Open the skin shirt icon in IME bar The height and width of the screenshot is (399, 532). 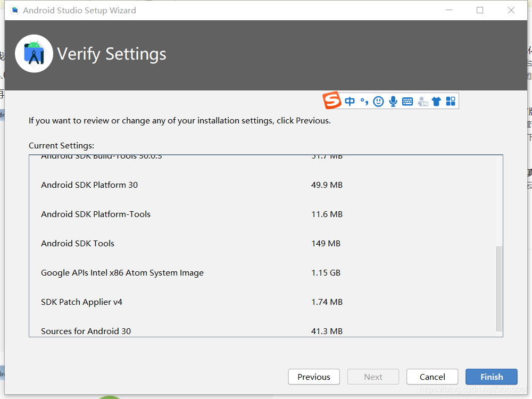(436, 101)
